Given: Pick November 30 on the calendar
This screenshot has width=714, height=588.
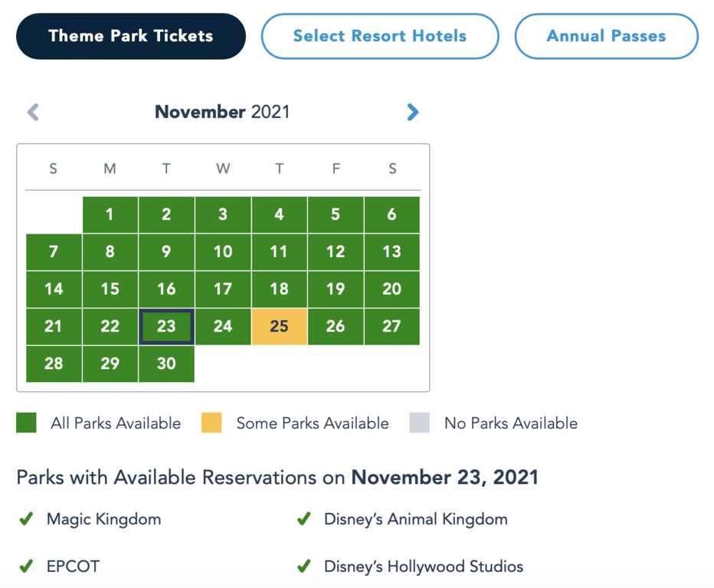Looking at the screenshot, I should 166,364.
